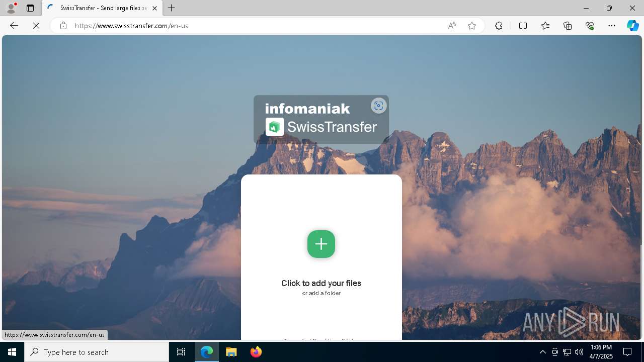644x362 pixels.
Task: View site information lock icon
Action: [x=63, y=25]
